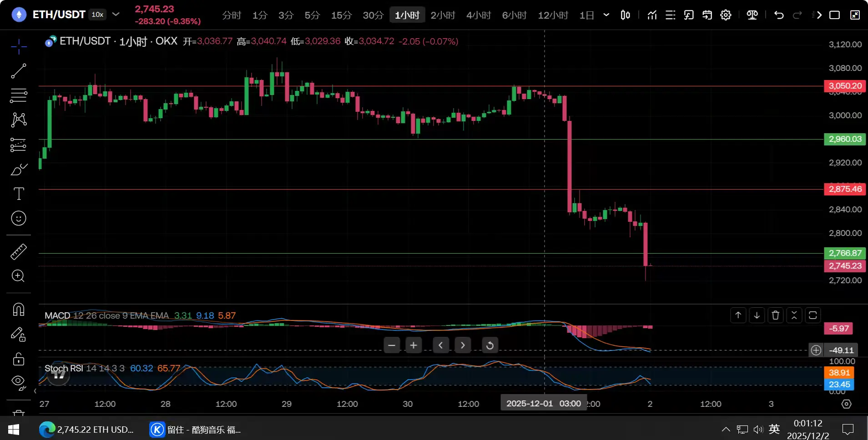The height and width of the screenshot is (440, 868).
Task: Collapse the drawing toolbar side arrow
Action: pyautogui.click(x=35, y=390)
